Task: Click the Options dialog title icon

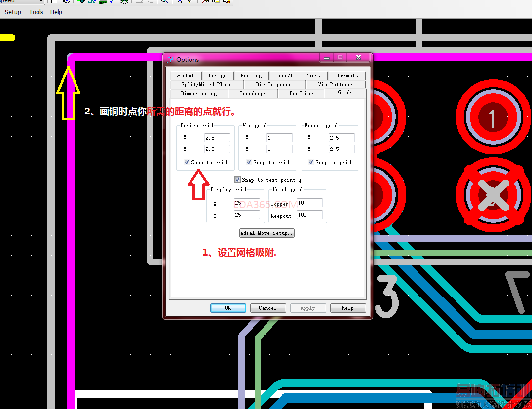Action: (x=170, y=60)
